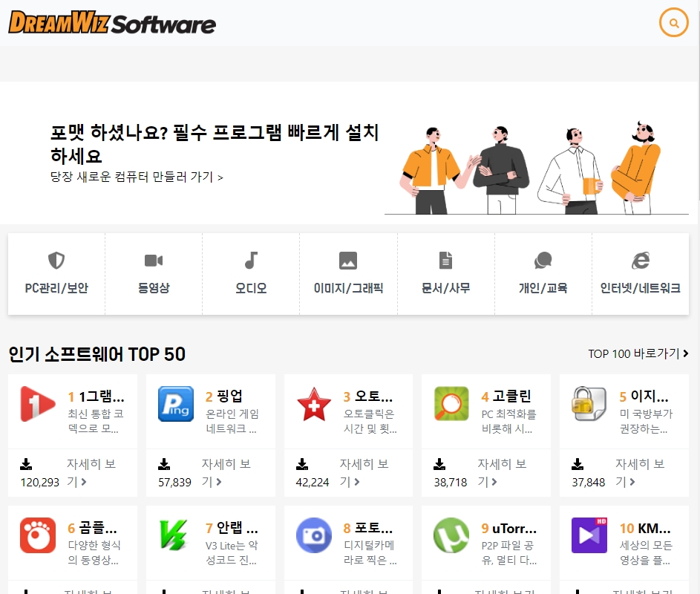
Task: Select the 이미지/그래픽 picture icon
Action: (347, 261)
